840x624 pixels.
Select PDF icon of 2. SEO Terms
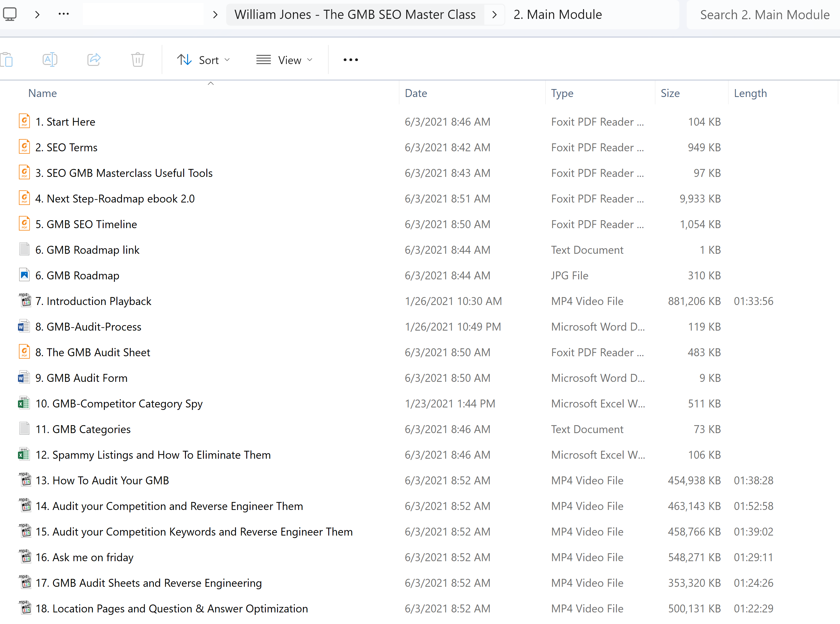click(x=24, y=147)
